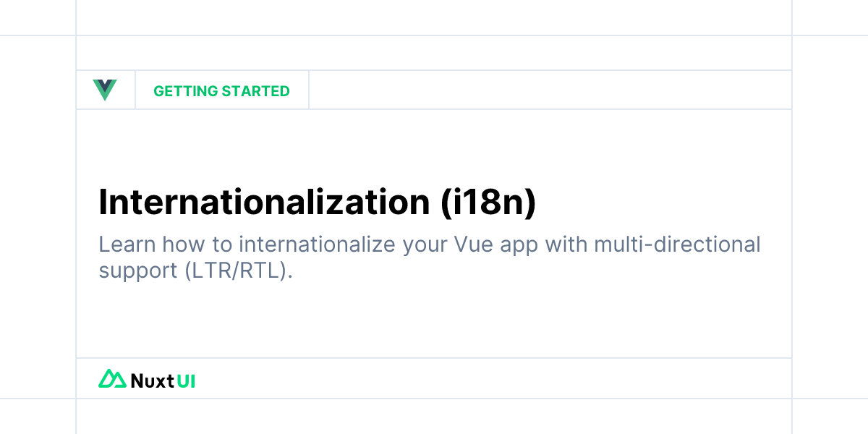Click the empty header cell right of GETTING STARTED
Screen dimensions: 868x434
550,90
